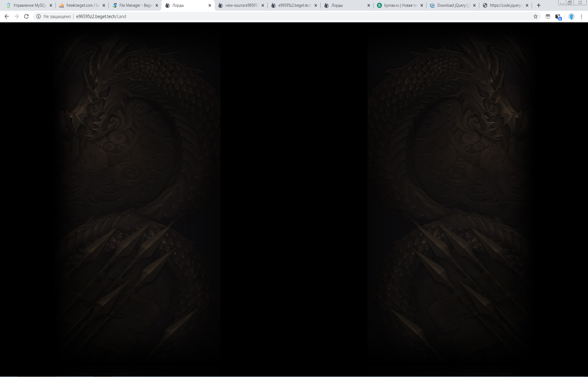Reload the current page
Screen dimensions: 588x377
coord(26,17)
